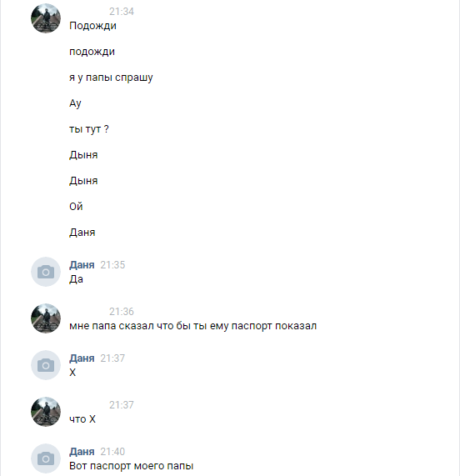This screenshot has height=476, width=460.
Task: Open the photo avatar next to 'что Х'
Action: 46,412
